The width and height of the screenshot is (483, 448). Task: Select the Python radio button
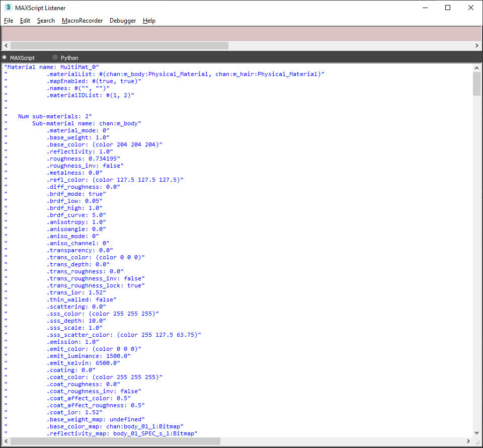(55, 57)
